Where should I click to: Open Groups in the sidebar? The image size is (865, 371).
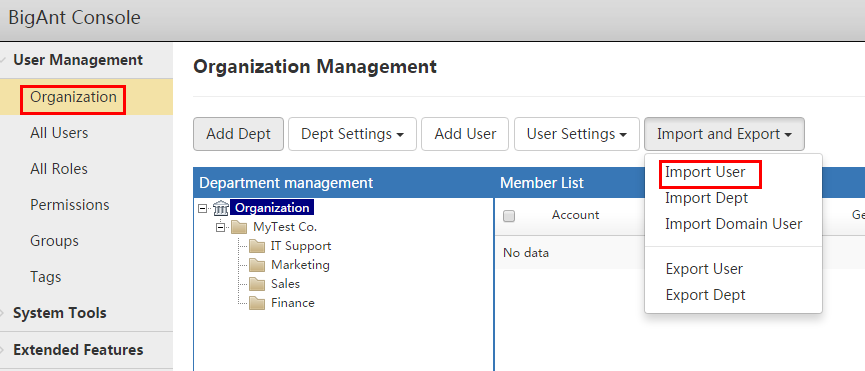[x=54, y=241]
